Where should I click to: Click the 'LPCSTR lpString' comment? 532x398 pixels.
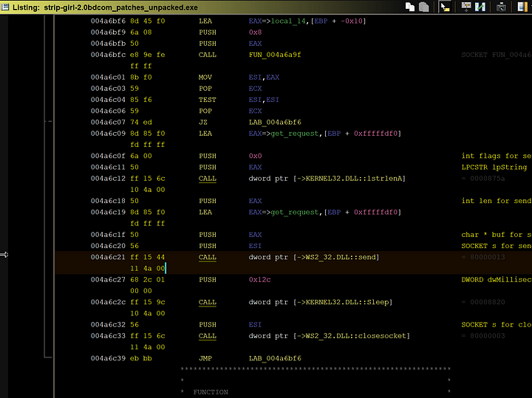coord(494,167)
